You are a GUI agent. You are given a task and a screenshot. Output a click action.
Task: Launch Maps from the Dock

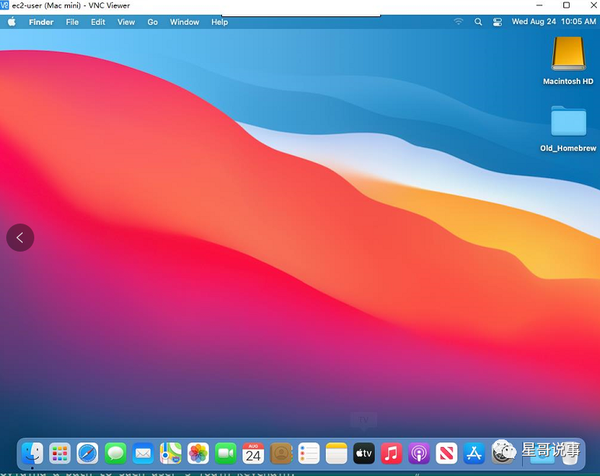pos(171,453)
